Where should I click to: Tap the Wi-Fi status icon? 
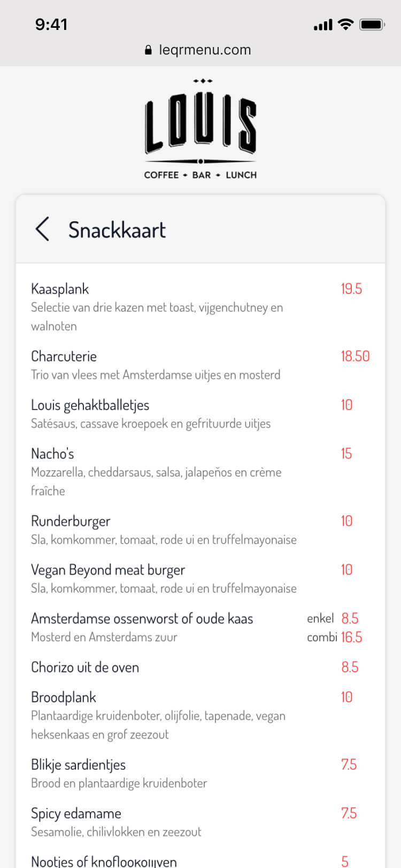[346, 25]
